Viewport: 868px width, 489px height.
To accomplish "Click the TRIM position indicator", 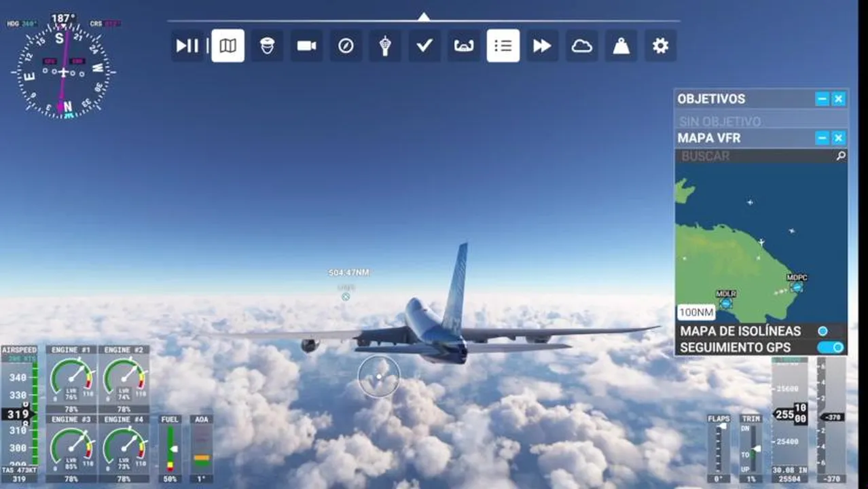I will (751, 448).
